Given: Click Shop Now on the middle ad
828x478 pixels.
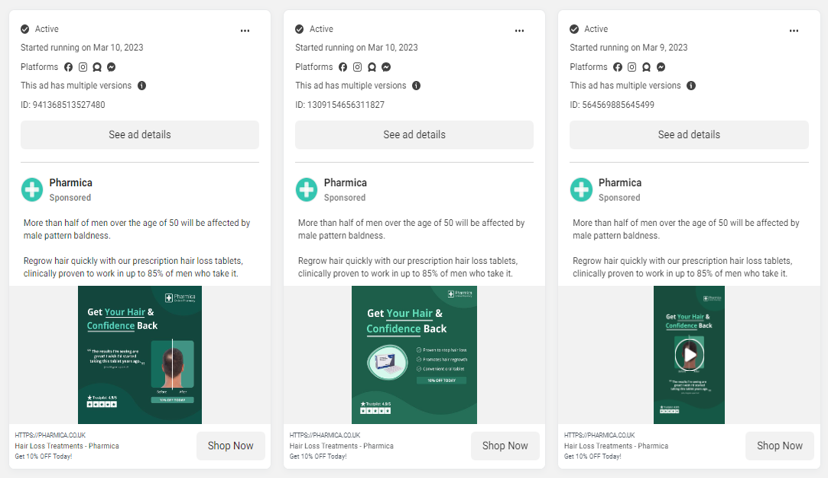Looking at the screenshot, I should (x=505, y=446).
